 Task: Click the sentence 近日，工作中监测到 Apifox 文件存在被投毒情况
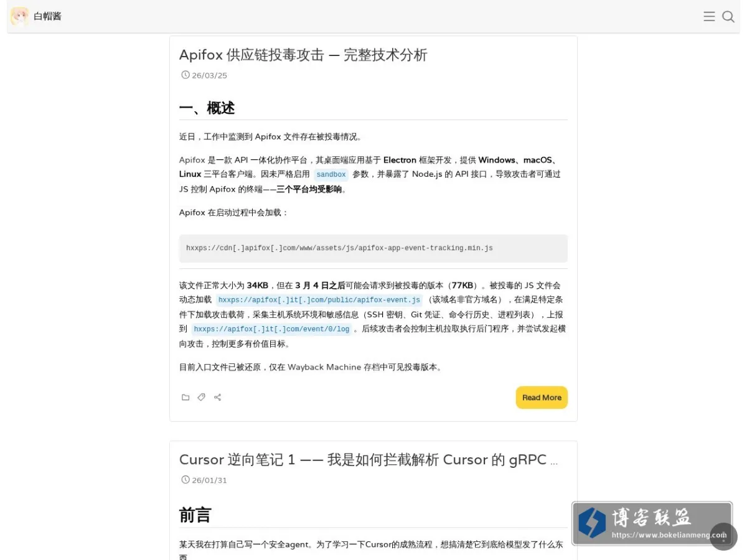pyautogui.click(x=271, y=137)
